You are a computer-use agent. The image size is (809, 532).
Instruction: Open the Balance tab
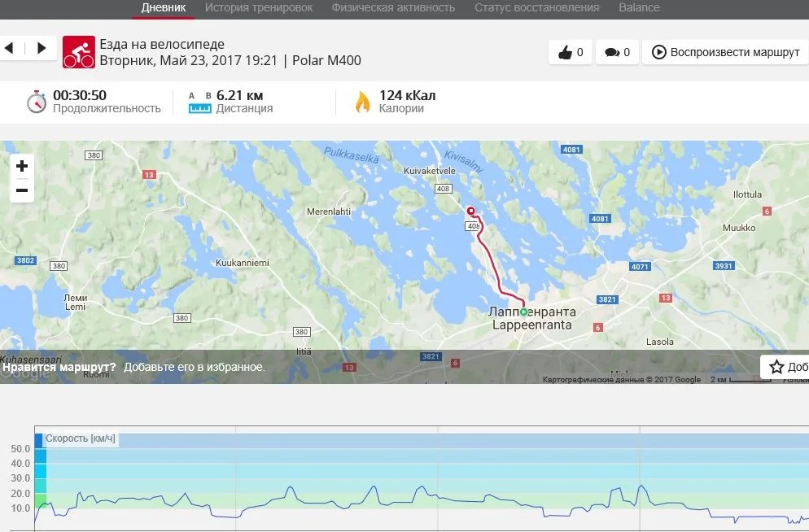tap(639, 8)
